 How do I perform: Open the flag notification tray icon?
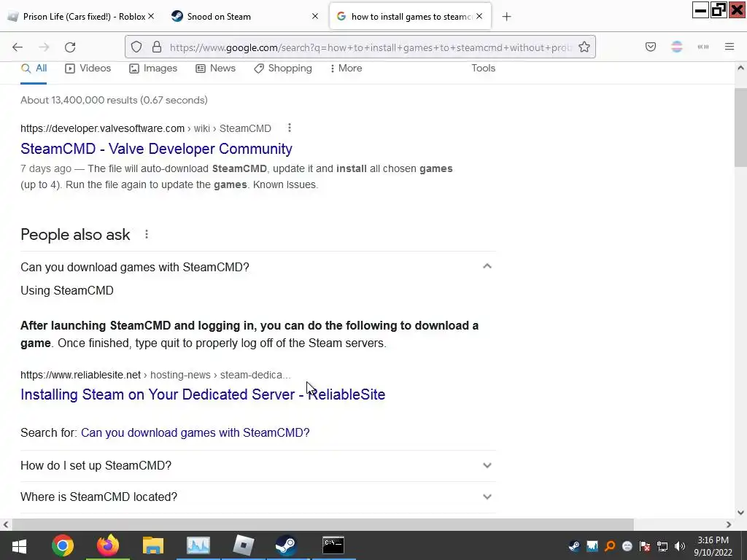(x=645, y=545)
